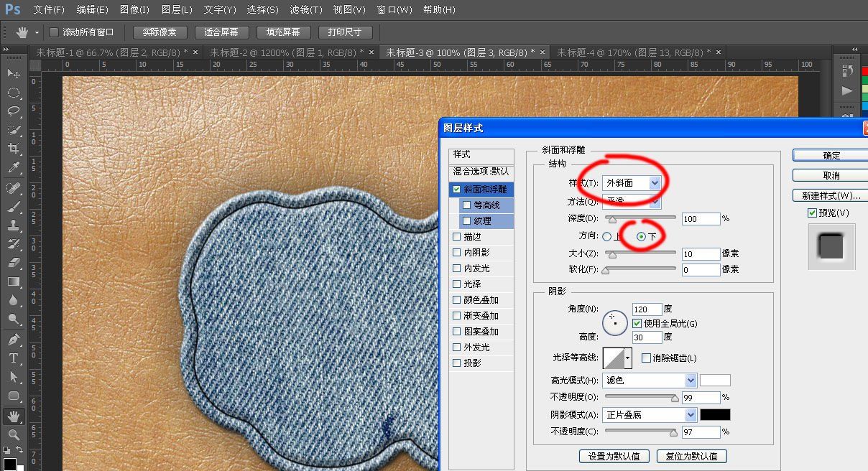Select the History Brush tool
This screenshot has height=471, width=868.
13,244
